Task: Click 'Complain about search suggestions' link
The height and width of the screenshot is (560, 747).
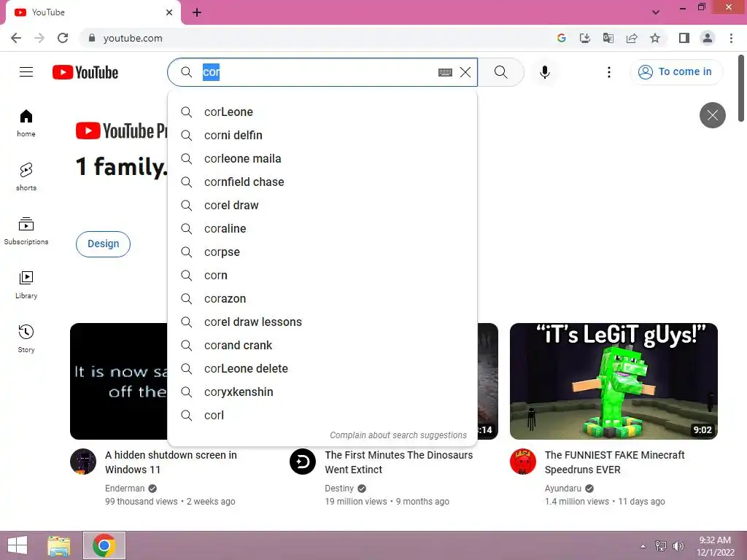Action: point(398,435)
